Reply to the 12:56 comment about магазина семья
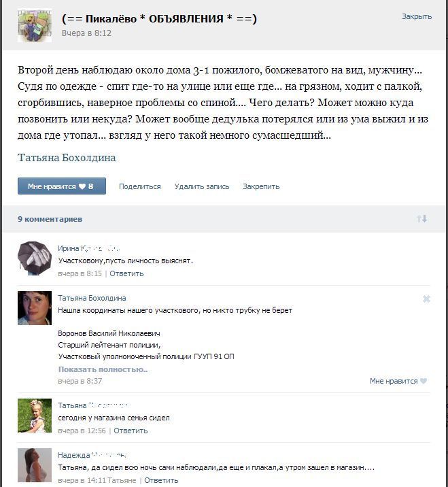 click(131, 431)
